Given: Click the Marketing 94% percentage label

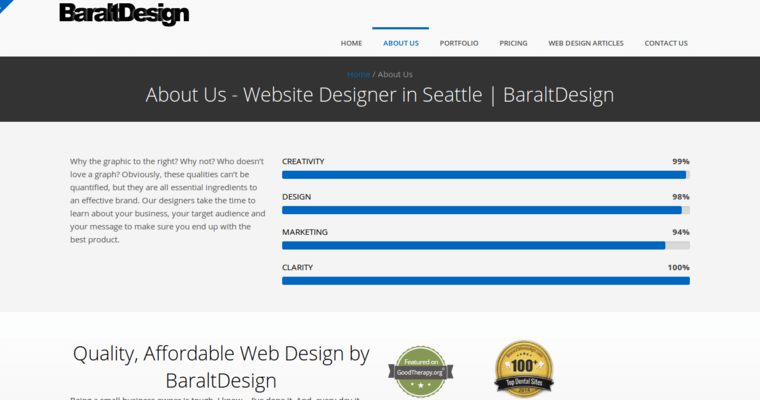Looking at the screenshot, I should coord(680,232).
